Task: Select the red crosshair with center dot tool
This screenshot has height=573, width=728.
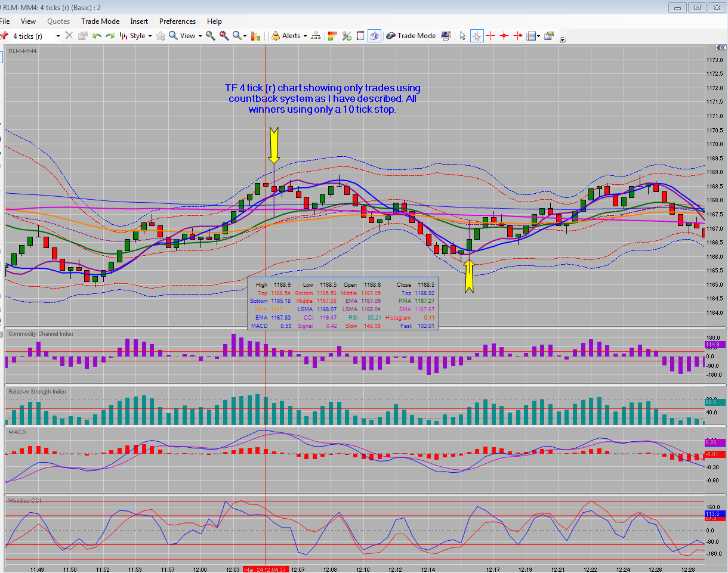Action: coord(504,36)
